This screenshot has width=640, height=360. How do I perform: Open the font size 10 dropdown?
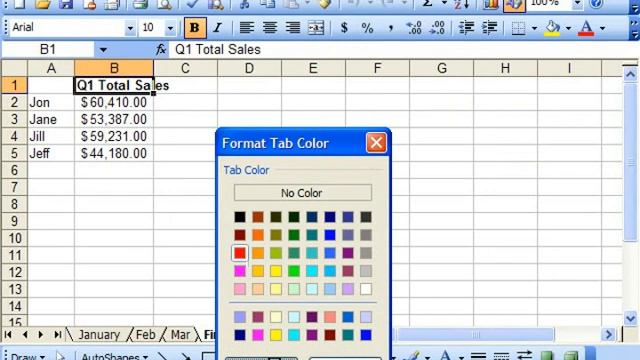tap(170, 28)
